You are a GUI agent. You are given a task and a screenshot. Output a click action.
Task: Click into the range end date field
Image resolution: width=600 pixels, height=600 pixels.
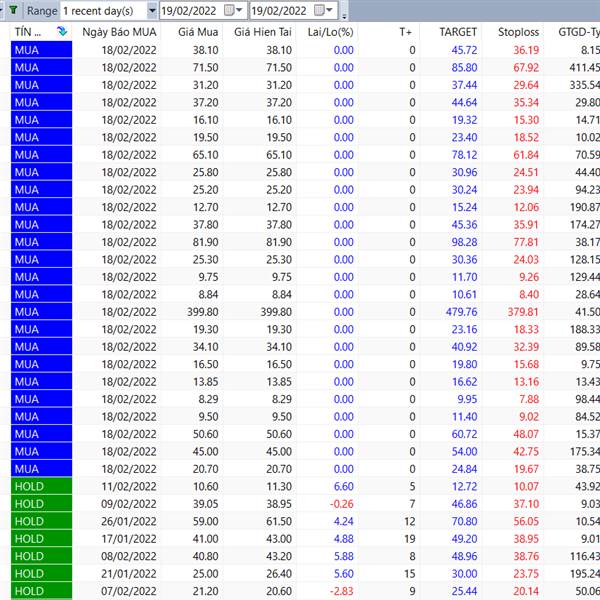(x=281, y=11)
